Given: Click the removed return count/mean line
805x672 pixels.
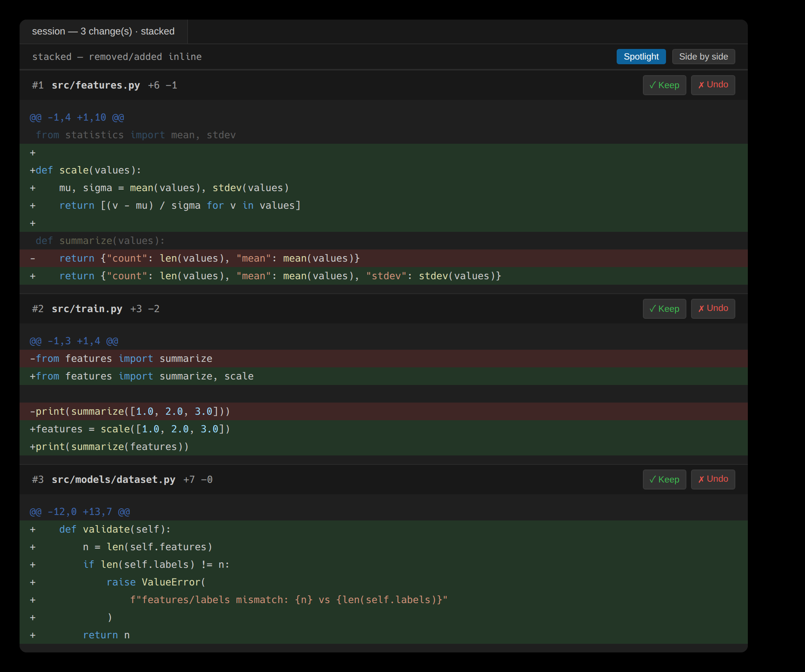Looking at the screenshot, I should [384, 258].
